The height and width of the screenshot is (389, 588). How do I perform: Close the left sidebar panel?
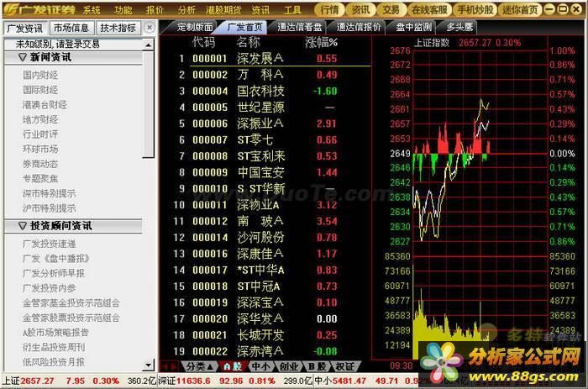pos(150,28)
